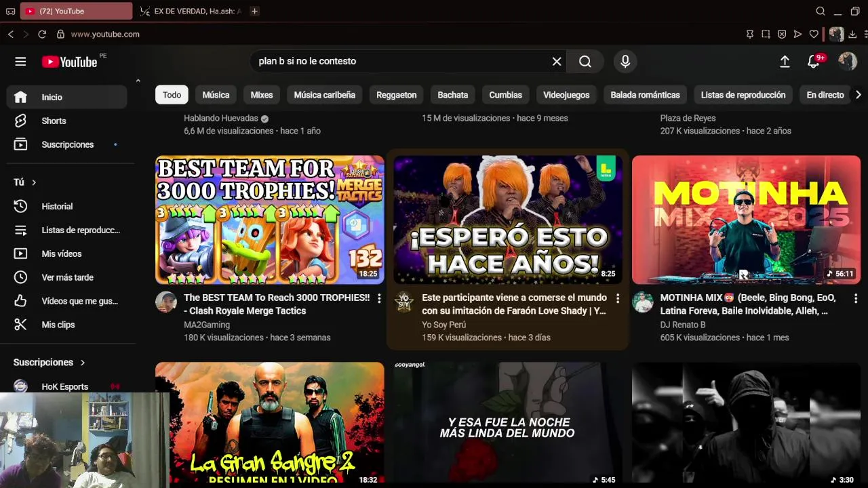868x488 pixels.
Task: Click the ¡ESPERÓ ESTO HACE AÑOS! thumbnail
Action: click(x=508, y=220)
